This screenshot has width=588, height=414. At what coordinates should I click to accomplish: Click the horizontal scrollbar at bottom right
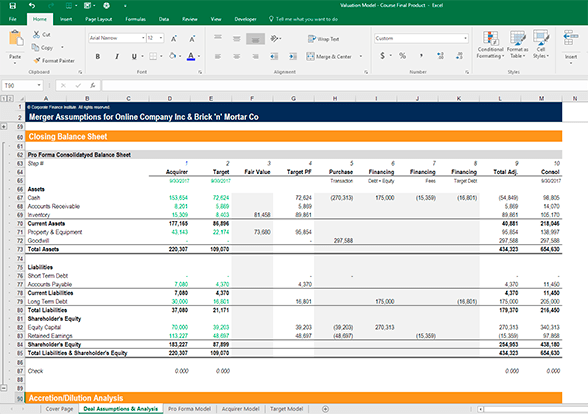532,409
